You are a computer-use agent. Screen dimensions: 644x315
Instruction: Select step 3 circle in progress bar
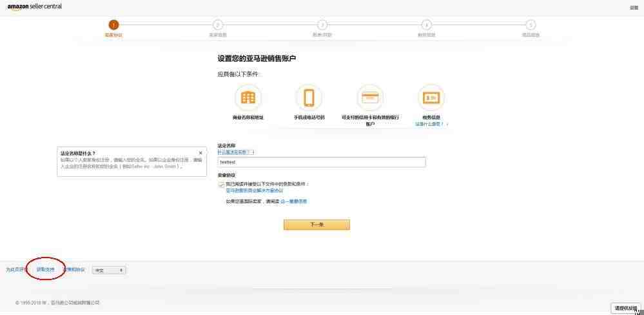pyautogui.click(x=322, y=25)
